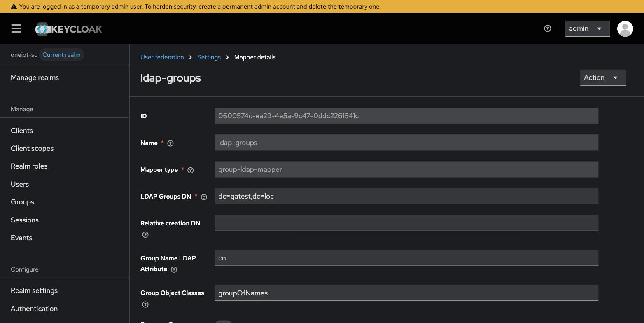Focus the Relative creation DN field
The height and width of the screenshot is (323, 644).
click(406, 223)
